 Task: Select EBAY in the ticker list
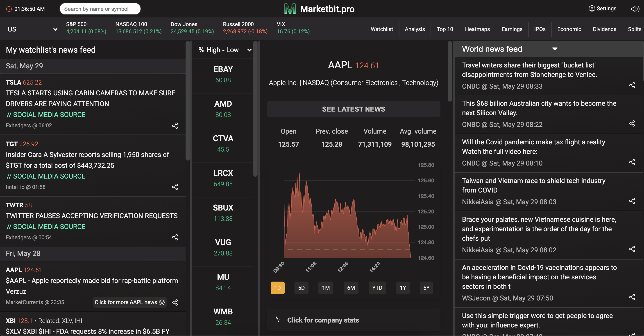(223, 74)
